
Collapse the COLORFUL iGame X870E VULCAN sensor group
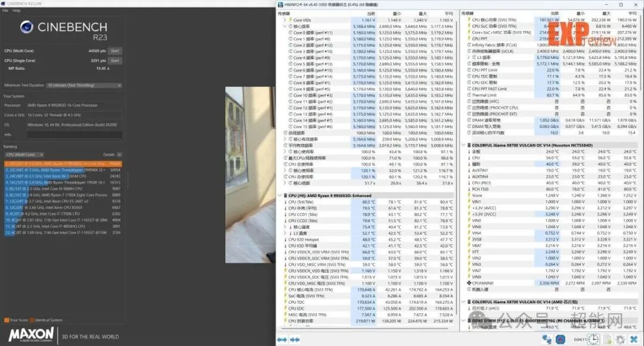[464, 144]
